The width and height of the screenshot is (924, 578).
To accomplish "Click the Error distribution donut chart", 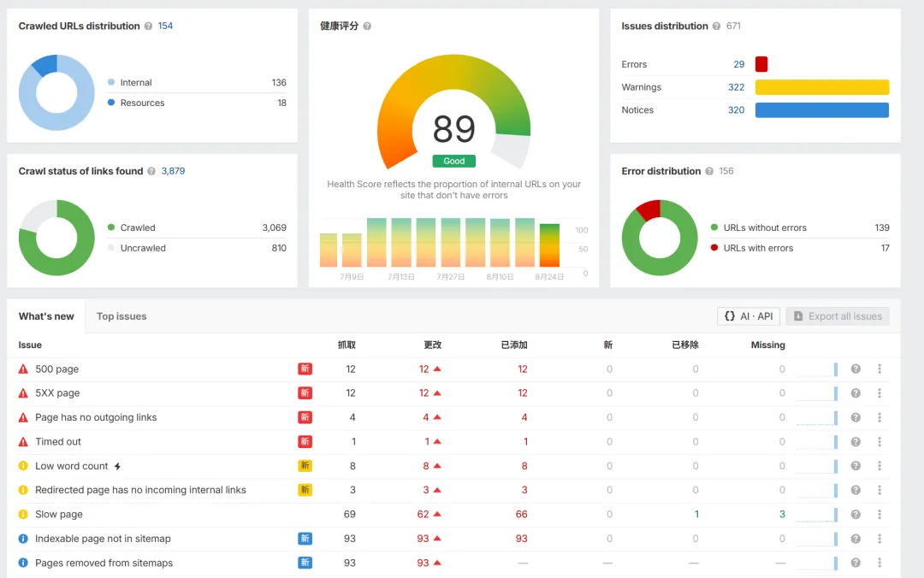I will (x=660, y=238).
